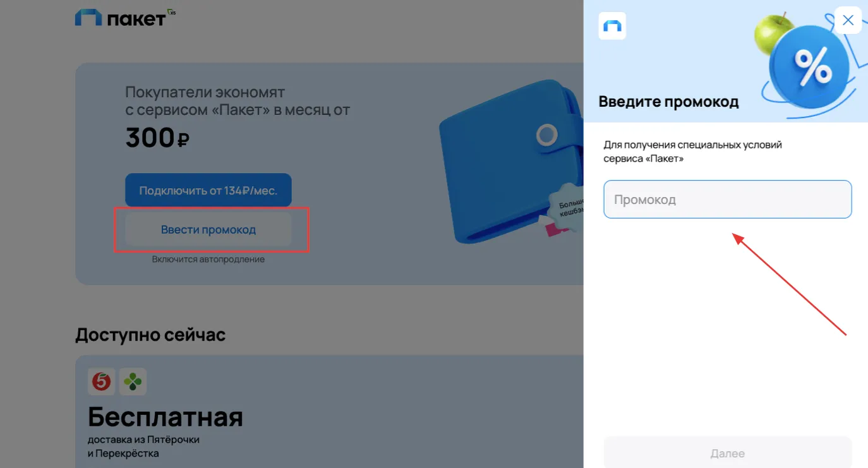This screenshot has width=868, height=468.
Task: Click the white Пакет icon in the promo panel
Action: click(612, 26)
